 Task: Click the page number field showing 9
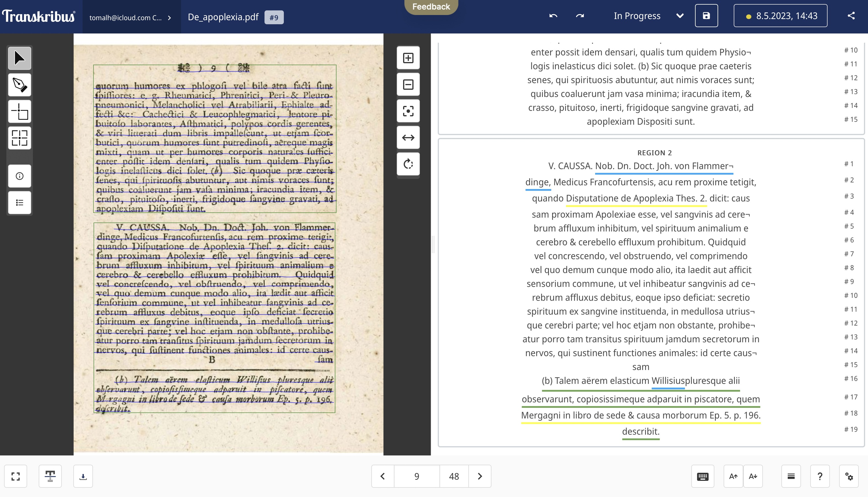(x=417, y=476)
